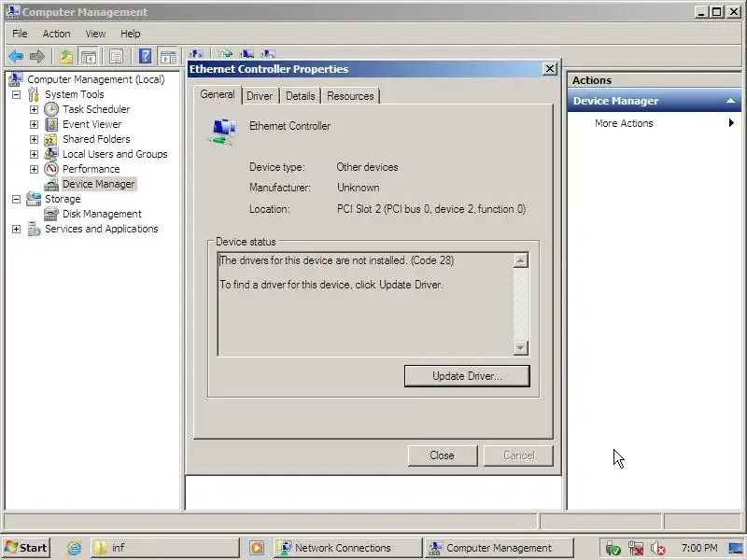Expand the Performance node
The image size is (747, 560).
pyautogui.click(x=35, y=169)
